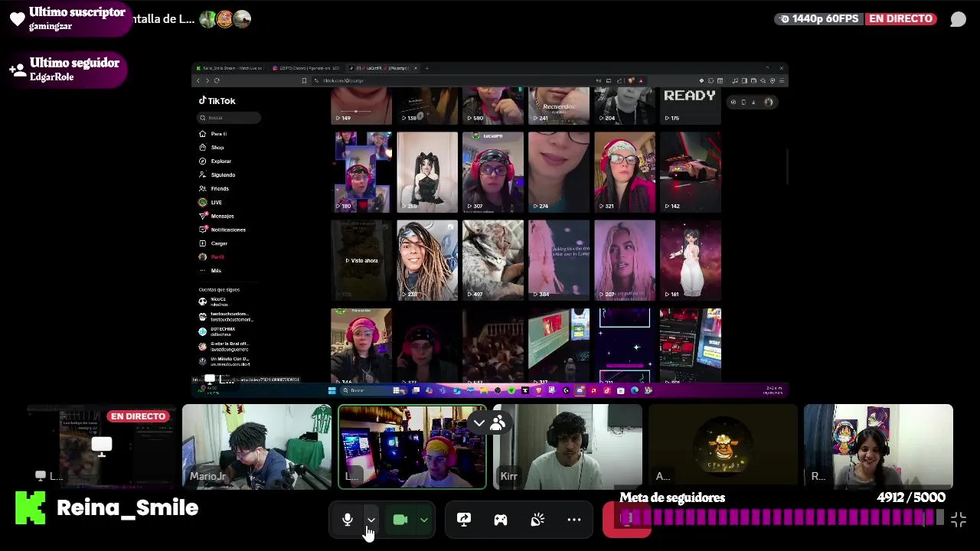Select the participant tile labeled R...

click(x=878, y=447)
